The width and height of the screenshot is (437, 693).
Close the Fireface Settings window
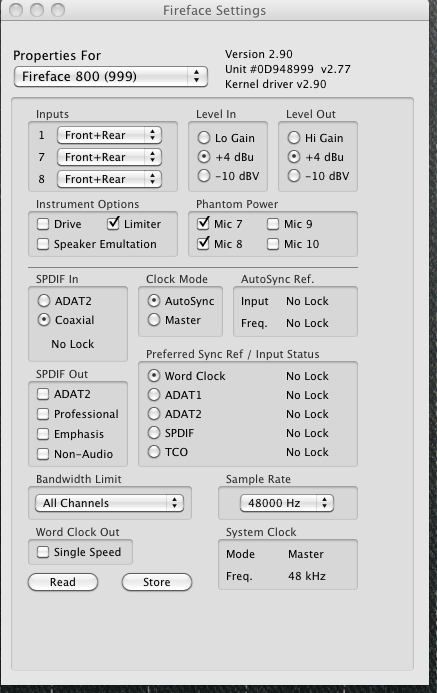pos(15,10)
